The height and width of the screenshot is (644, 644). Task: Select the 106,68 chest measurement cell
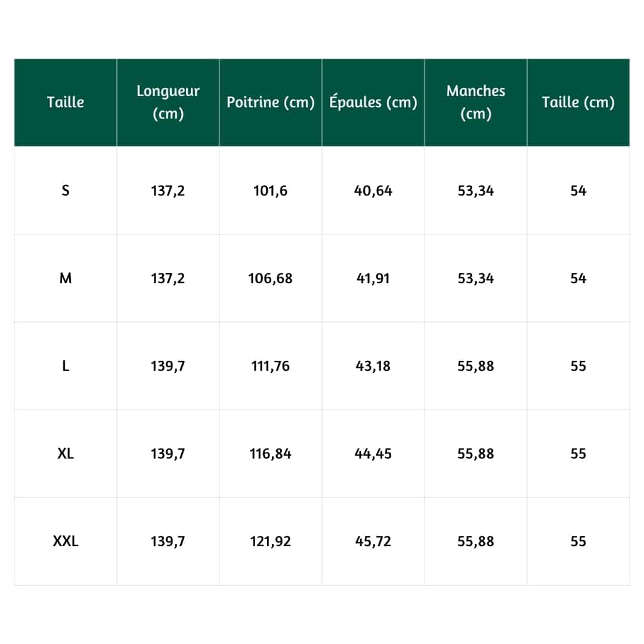click(x=271, y=278)
